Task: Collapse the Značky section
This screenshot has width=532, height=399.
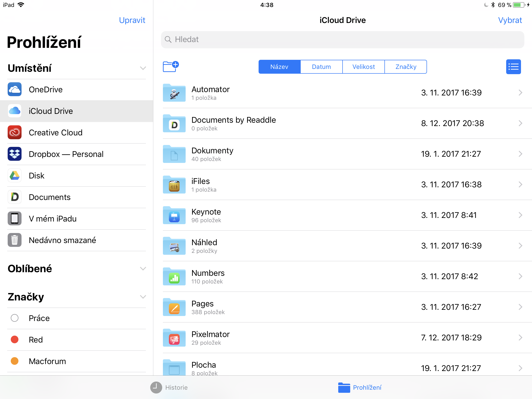Action: point(143,297)
